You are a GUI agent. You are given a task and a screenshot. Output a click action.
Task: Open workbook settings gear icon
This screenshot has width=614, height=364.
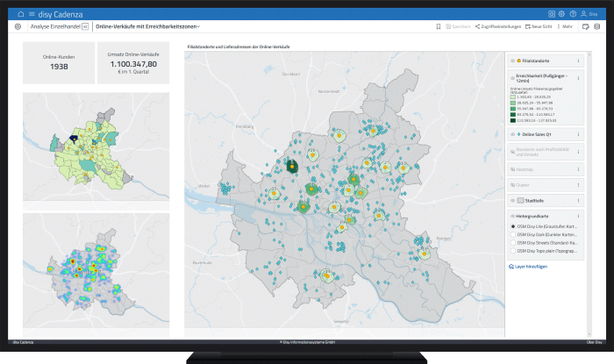[x=18, y=27]
